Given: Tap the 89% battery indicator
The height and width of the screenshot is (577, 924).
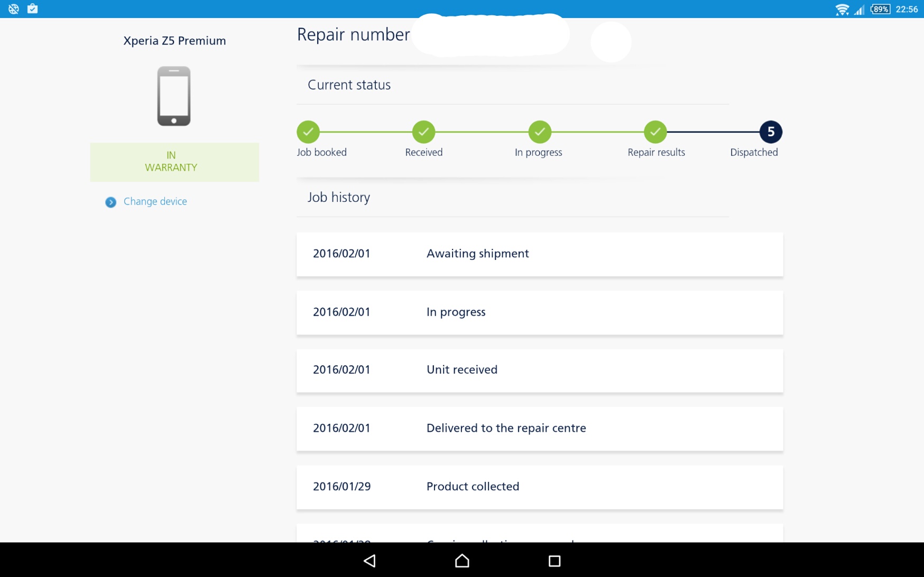Looking at the screenshot, I should point(880,9).
